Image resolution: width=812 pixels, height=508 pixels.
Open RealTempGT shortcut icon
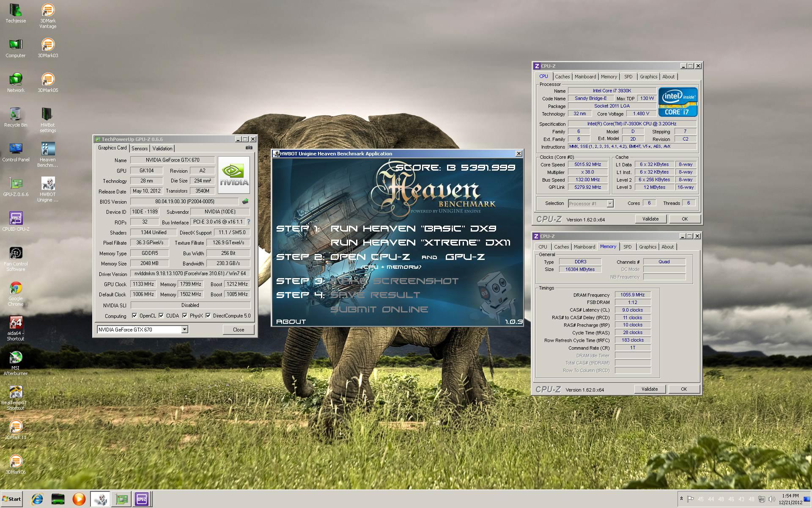click(16, 398)
